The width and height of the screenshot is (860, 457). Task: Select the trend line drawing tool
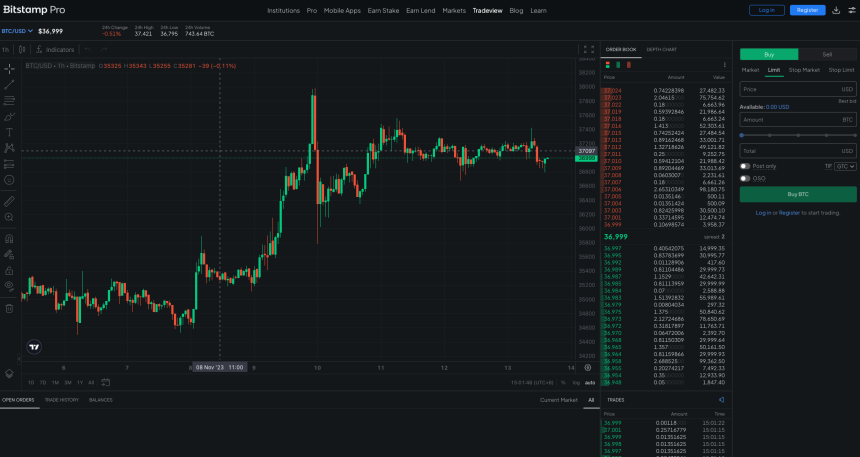point(9,84)
